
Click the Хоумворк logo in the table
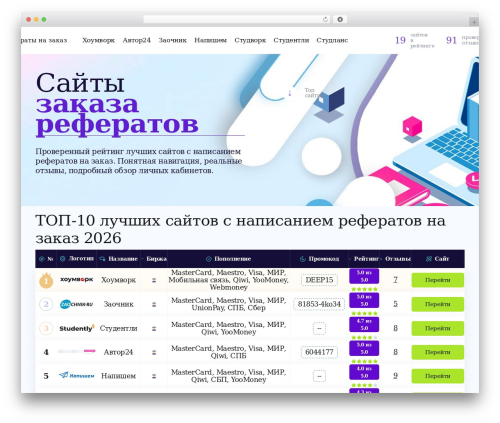76,280
